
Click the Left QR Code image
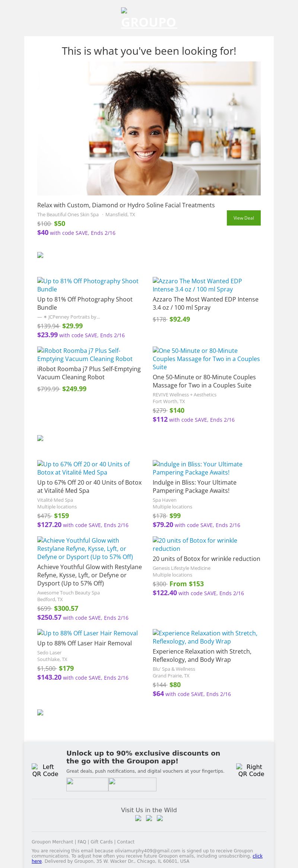(45, 770)
